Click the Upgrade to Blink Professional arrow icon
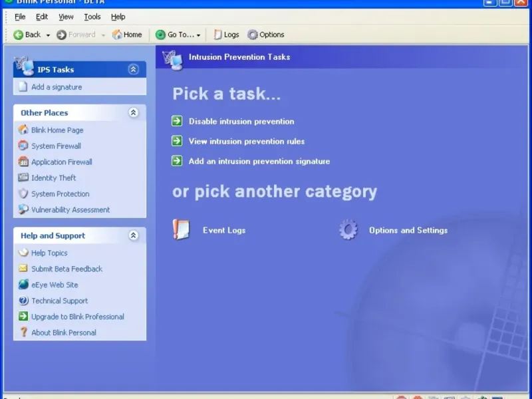This screenshot has height=399, width=532. [x=23, y=317]
